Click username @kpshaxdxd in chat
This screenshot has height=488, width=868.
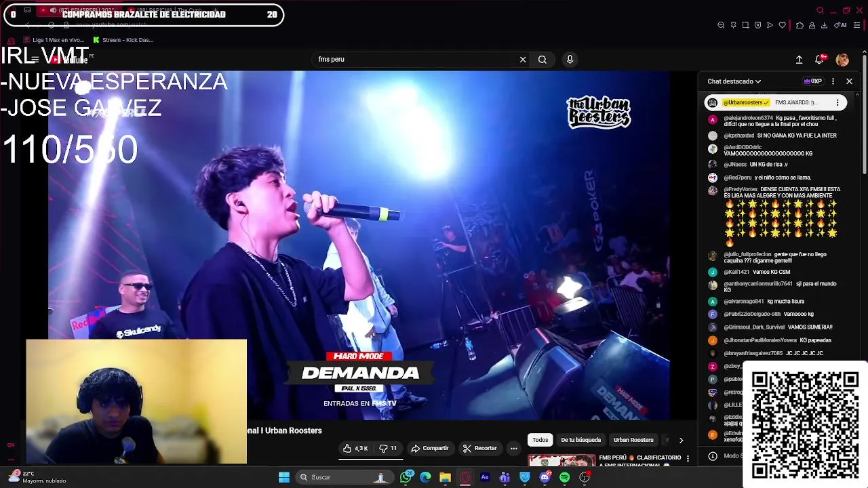[x=739, y=136]
